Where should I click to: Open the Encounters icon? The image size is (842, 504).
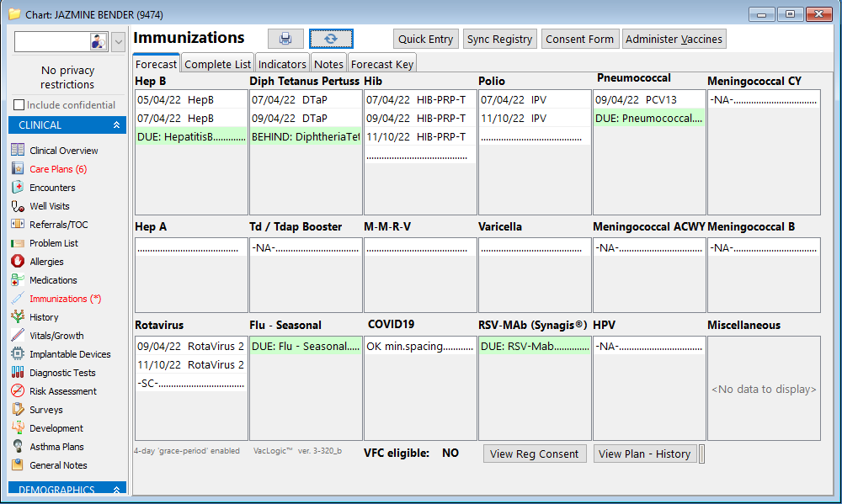click(18, 188)
